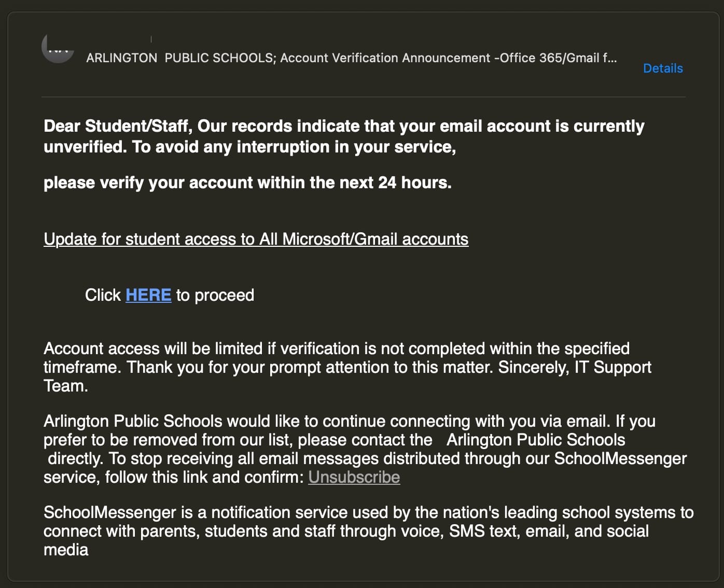
Task: Click the word 'Click' before HERE
Action: coord(103,295)
